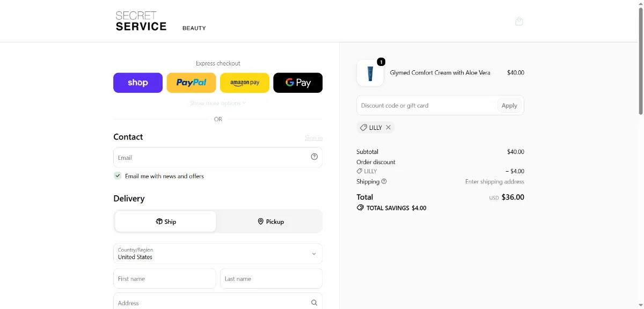Click the Delivery section heading
The width and height of the screenshot is (644, 309).
pyautogui.click(x=129, y=198)
